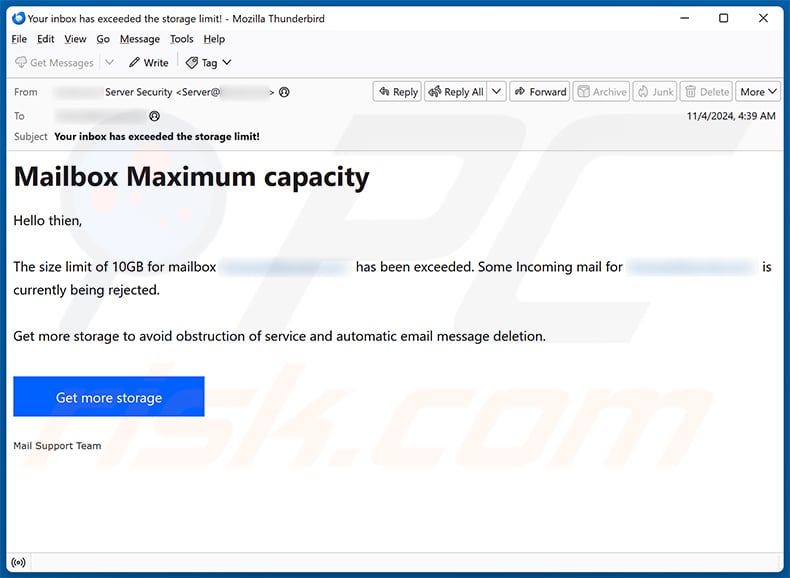Click the sender contact icon
Viewport: 790px width, 578px height.
[284, 92]
